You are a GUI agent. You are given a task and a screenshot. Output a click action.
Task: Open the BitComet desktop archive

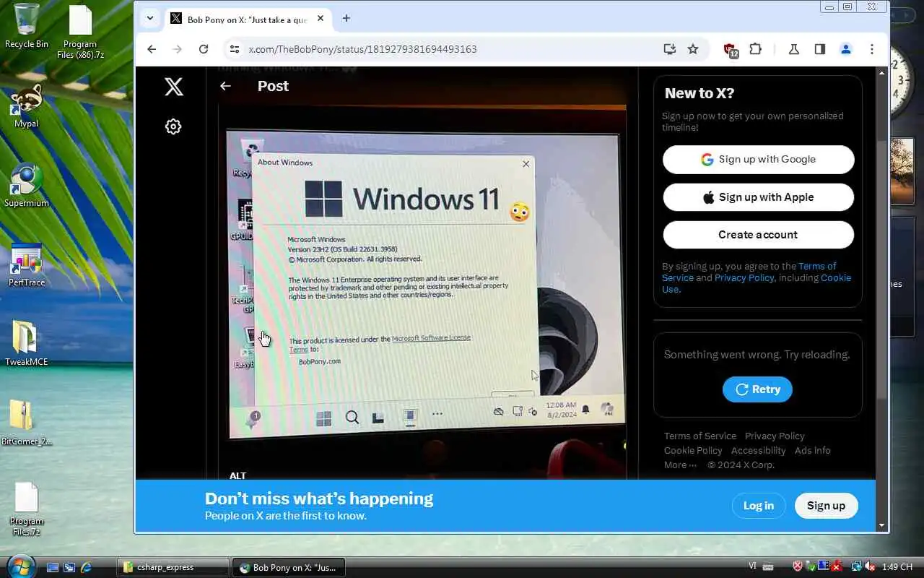click(27, 423)
